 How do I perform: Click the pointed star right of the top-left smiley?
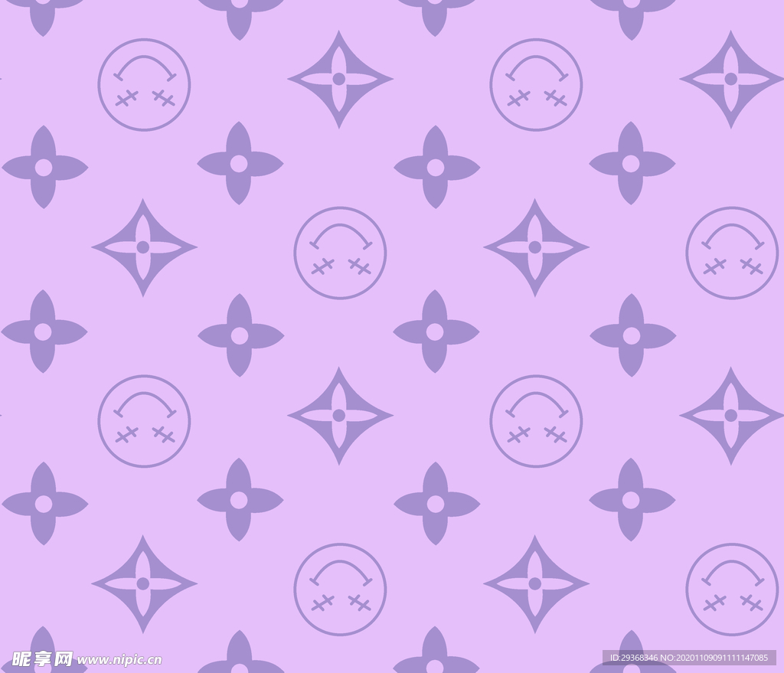(x=339, y=79)
